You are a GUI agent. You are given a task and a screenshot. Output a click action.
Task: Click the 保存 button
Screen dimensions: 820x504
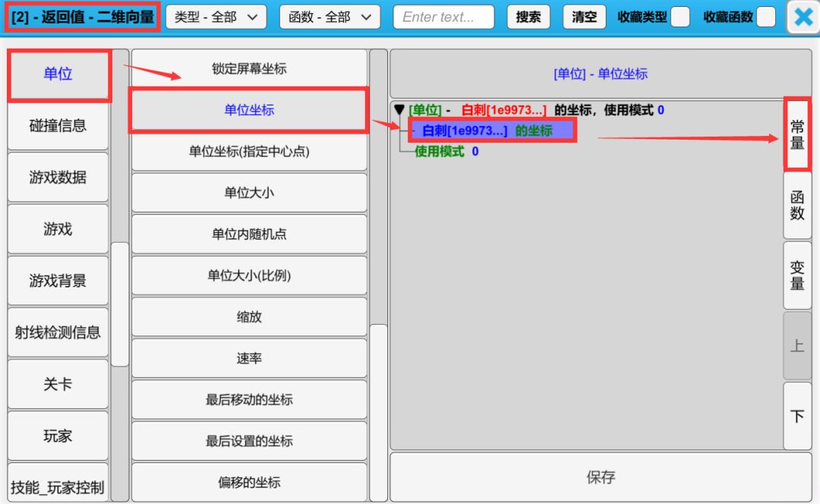coord(601,477)
